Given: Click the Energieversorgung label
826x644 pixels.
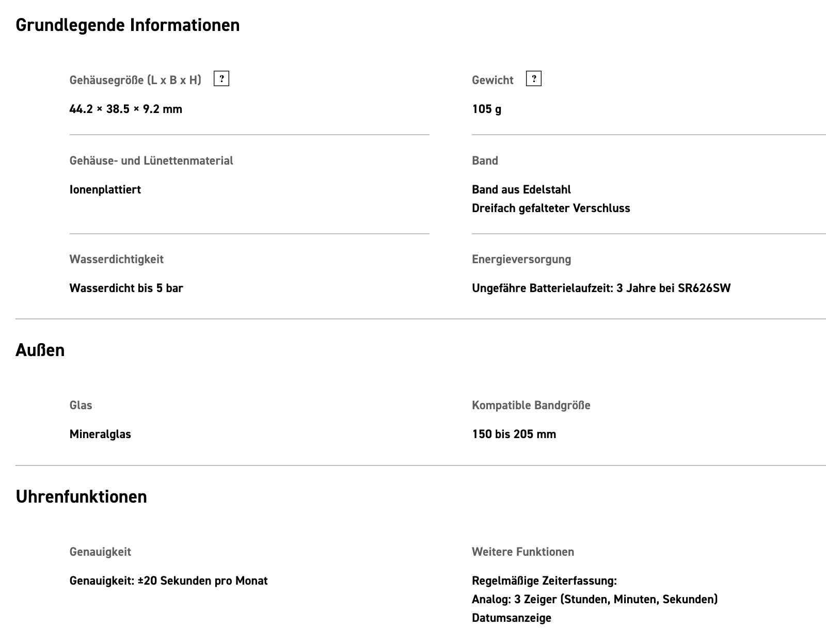Looking at the screenshot, I should 521,259.
